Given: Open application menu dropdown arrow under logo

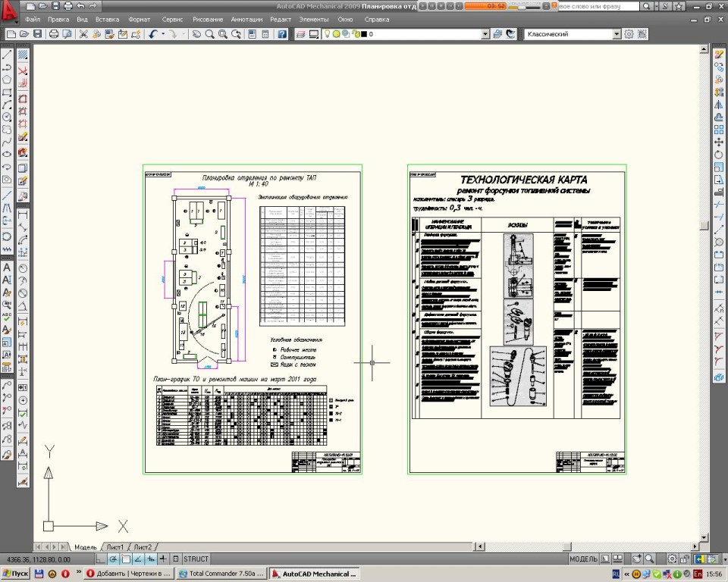Looking at the screenshot, I should [x=16, y=21].
